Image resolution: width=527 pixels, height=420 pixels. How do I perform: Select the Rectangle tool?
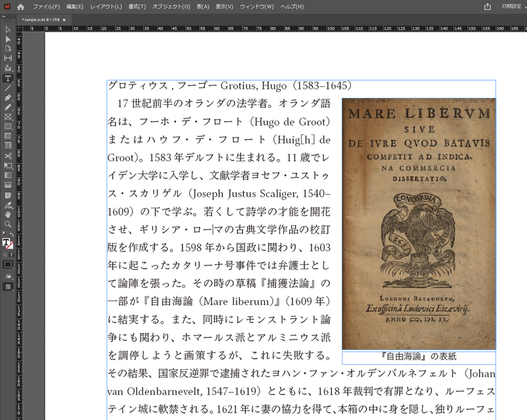(x=8, y=126)
